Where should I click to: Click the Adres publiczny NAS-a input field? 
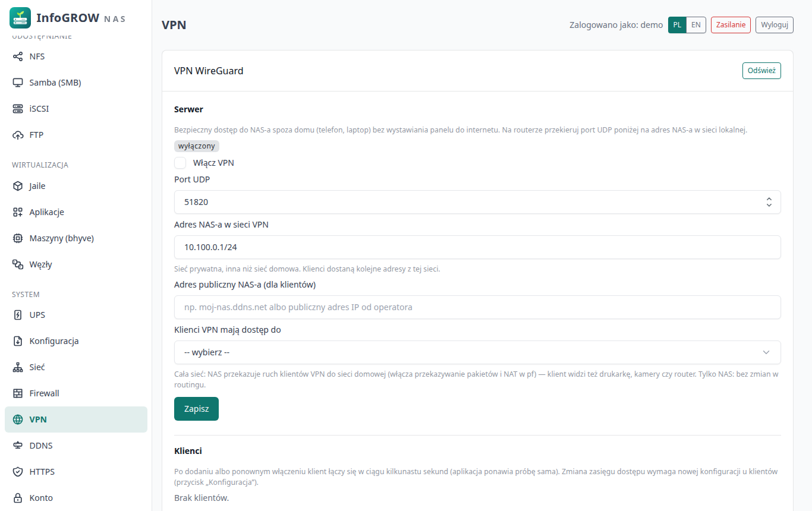[477, 307]
